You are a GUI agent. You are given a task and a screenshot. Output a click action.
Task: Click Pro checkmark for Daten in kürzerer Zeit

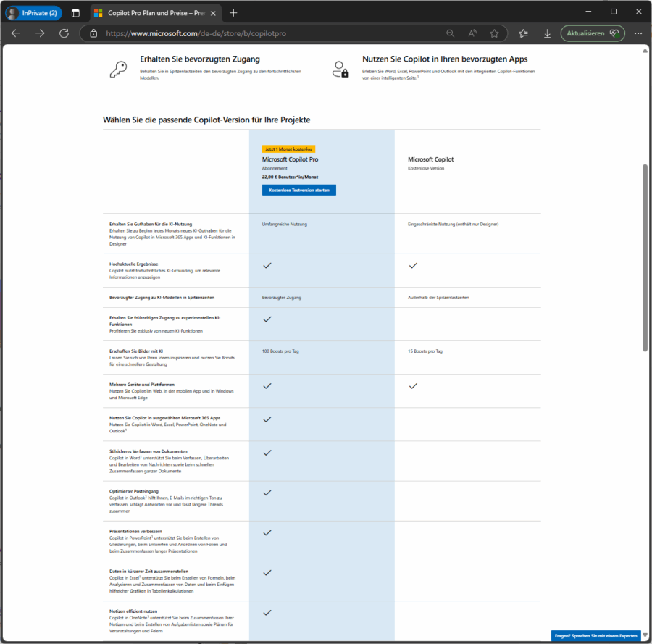click(x=267, y=572)
